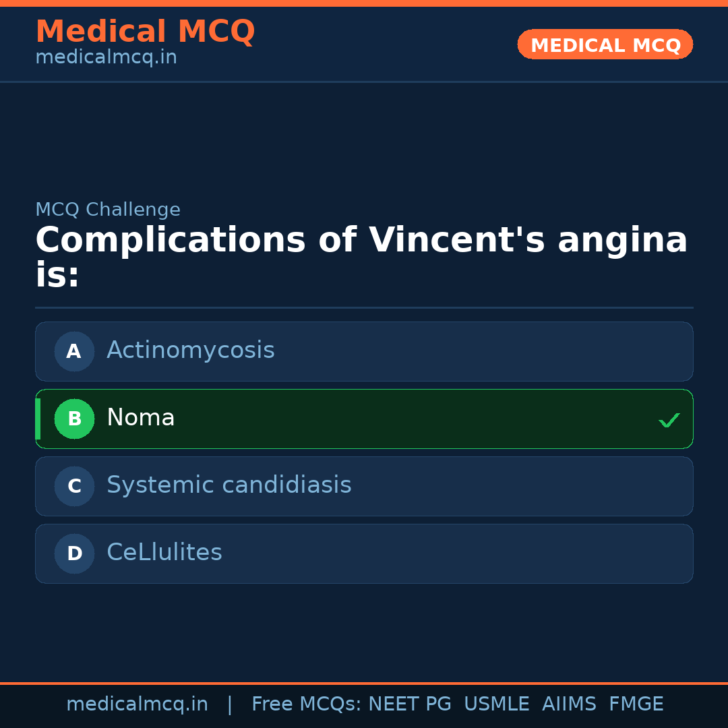Click the Vincent's angina question heading
This screenshot has height=728, width=728.
click(361, 257)
